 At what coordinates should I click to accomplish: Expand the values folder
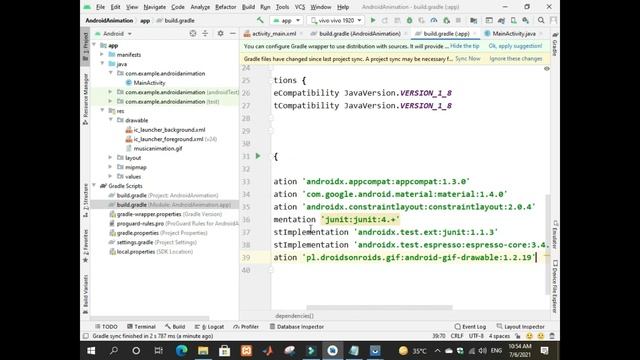click(110, 176)
